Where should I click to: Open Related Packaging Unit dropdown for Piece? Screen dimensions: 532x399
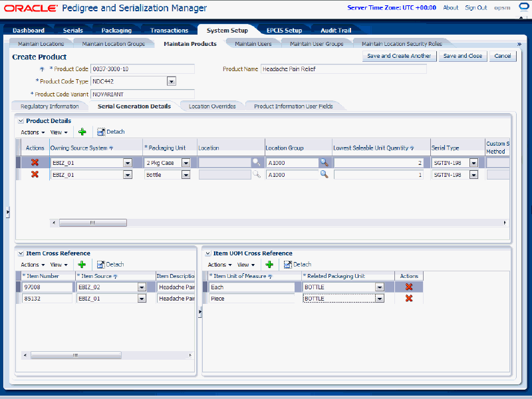tap(380, 299)
